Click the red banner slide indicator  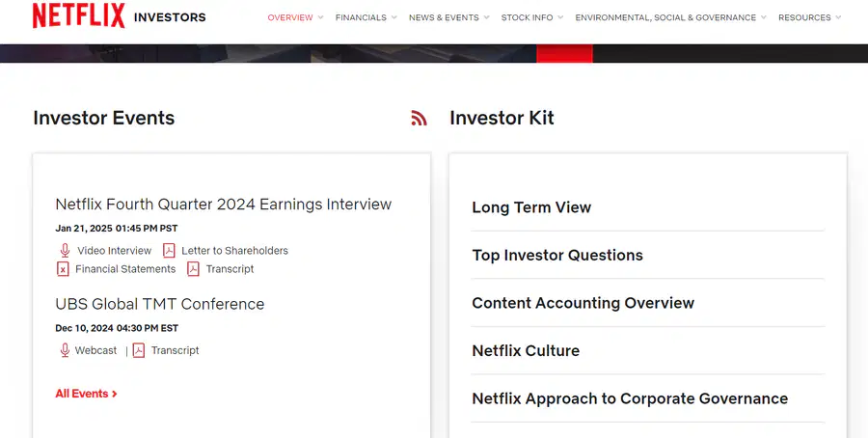(x=564, y=54)
